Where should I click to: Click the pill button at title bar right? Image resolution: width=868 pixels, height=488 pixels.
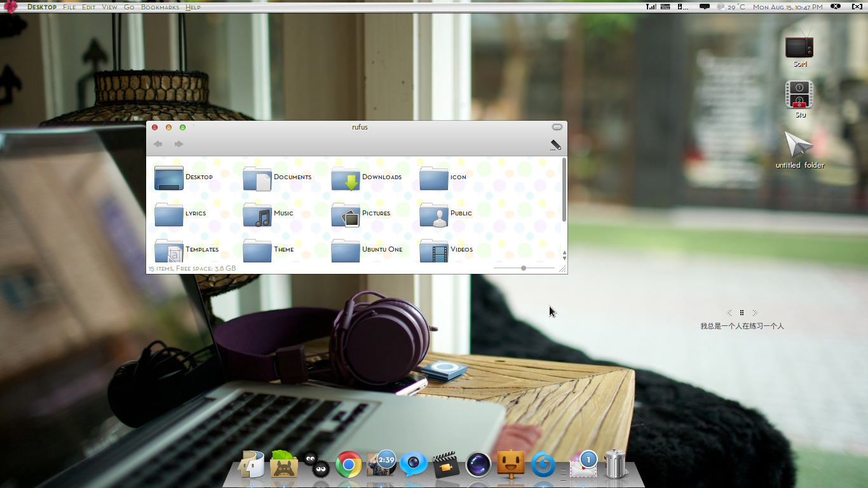pyautogui.click(x=557, y=127)
